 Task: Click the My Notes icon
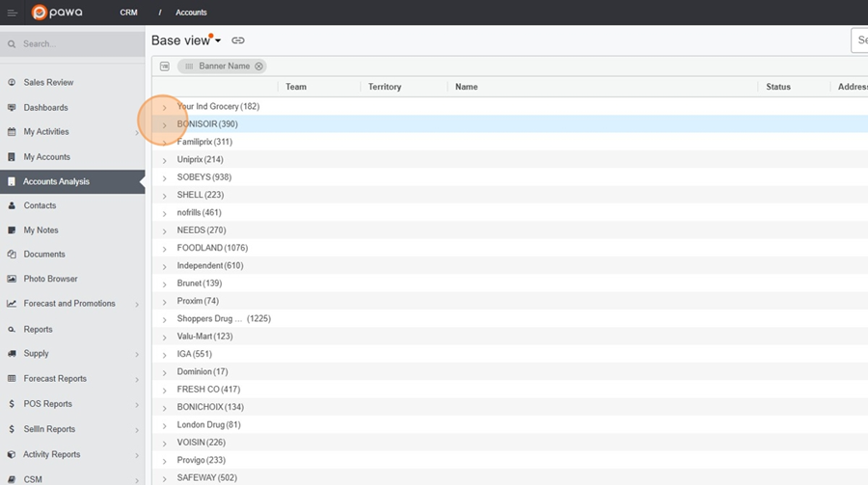12,229
